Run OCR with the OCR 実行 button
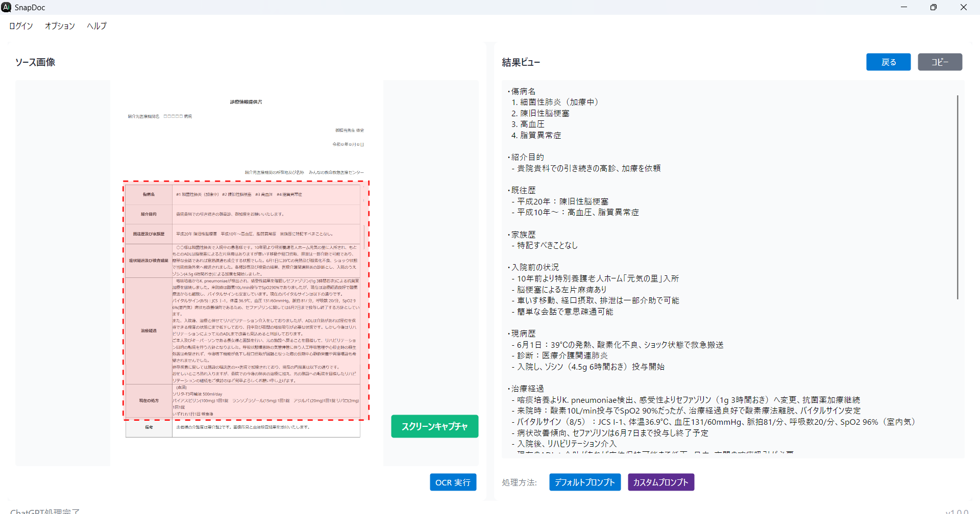This screenshot has height=514, width=980. coord(453,482)
